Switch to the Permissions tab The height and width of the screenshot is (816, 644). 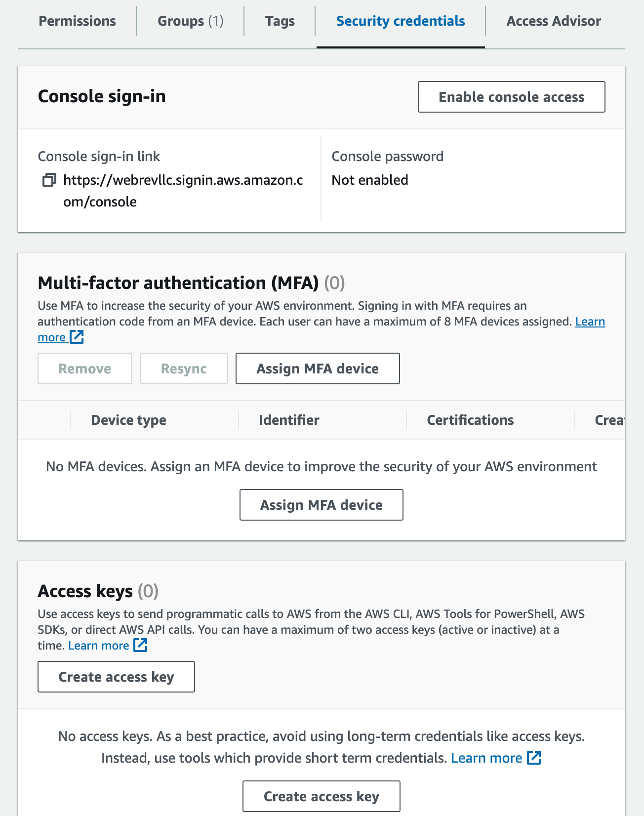[77, 21]
